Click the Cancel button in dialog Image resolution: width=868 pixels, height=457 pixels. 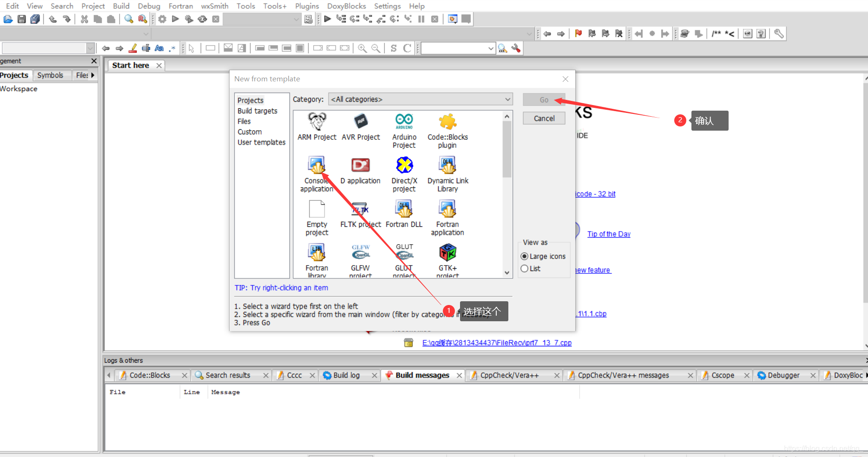544,119
